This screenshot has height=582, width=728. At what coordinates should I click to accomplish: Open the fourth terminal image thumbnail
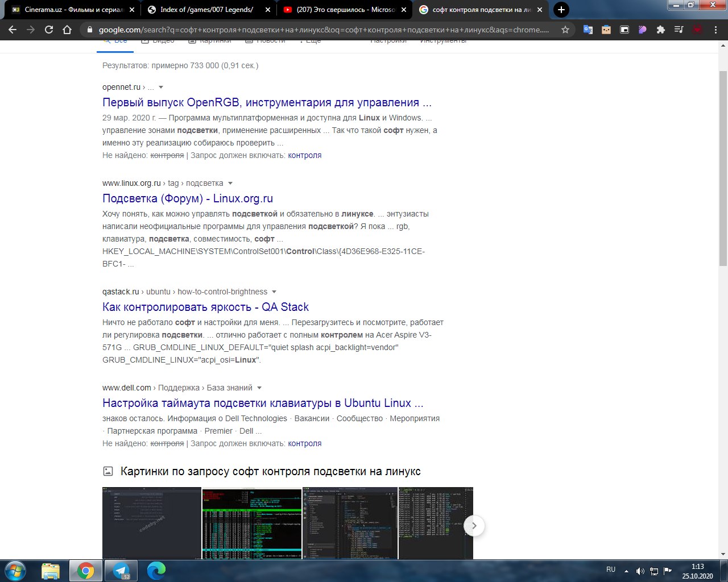tap(436, 523)
